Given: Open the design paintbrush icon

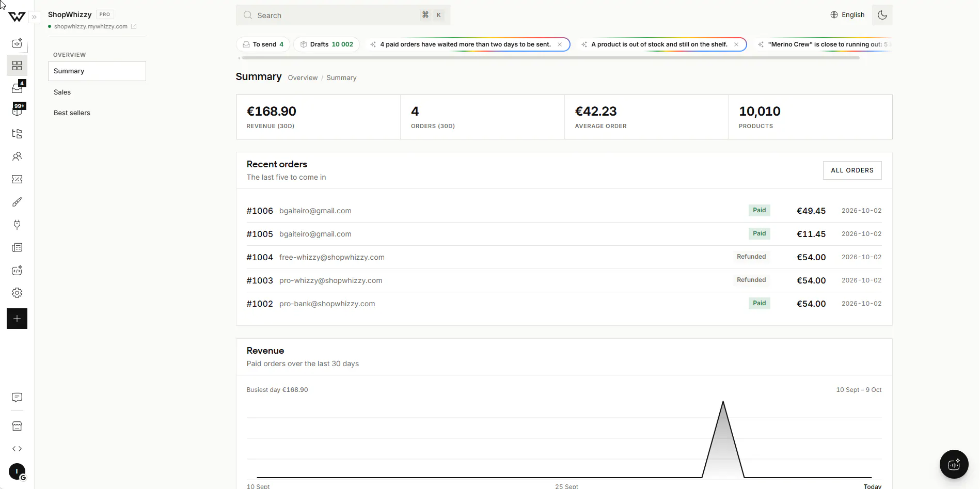Looking at the screenshot, I should [17, 202].
